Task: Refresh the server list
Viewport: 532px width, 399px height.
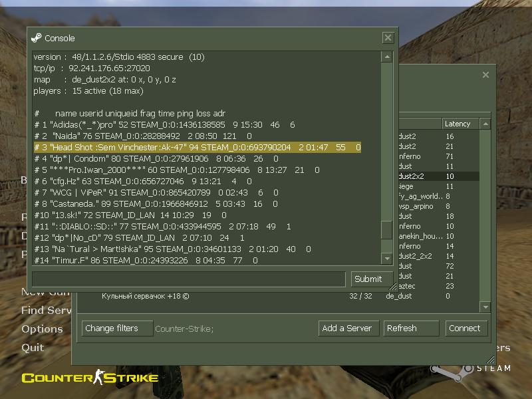Action: 411,329
